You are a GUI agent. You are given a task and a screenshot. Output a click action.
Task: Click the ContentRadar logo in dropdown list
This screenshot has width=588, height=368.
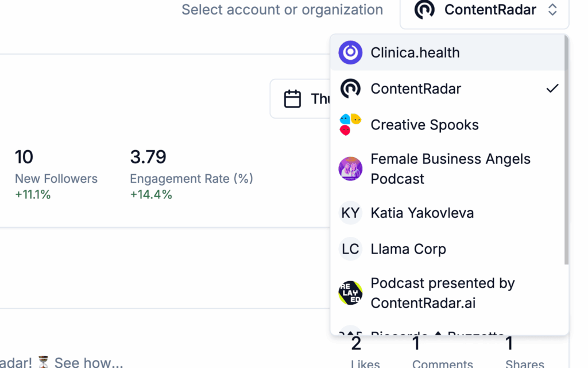pyautogui.click(x=350, y=89)
